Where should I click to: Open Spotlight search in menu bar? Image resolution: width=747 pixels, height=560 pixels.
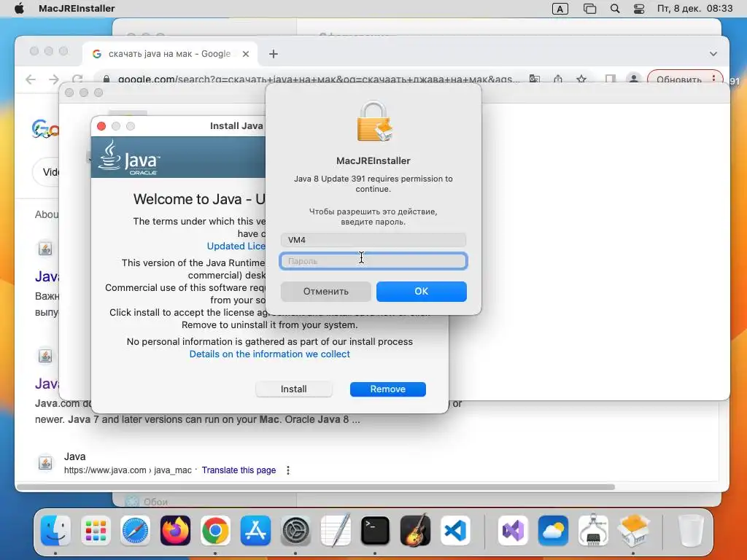click(x=615, y=9)
